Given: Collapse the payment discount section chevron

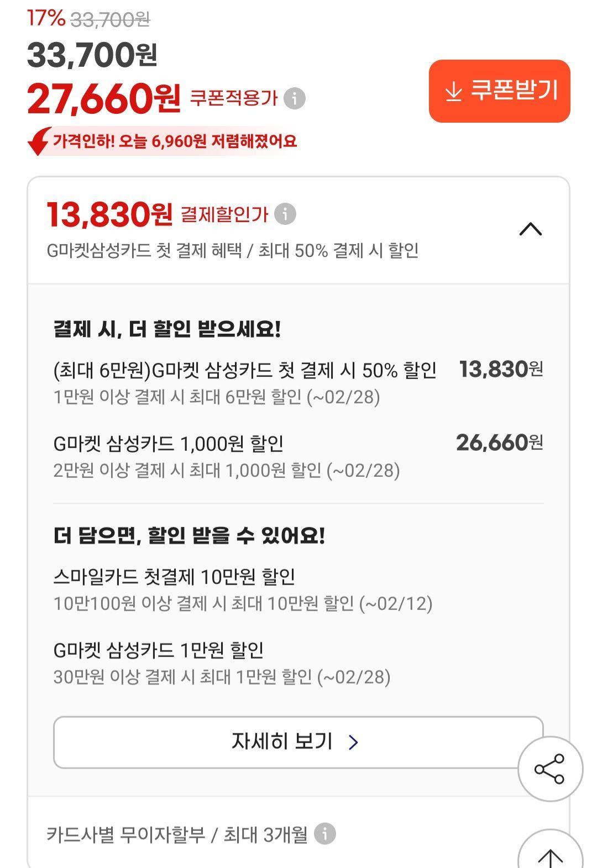Looking at the screenshot, I should point(531,229).
